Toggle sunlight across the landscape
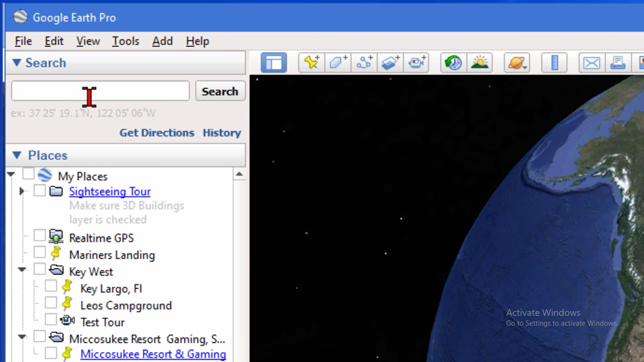Screen dimensions: 644x362 [x=479, y=62]
